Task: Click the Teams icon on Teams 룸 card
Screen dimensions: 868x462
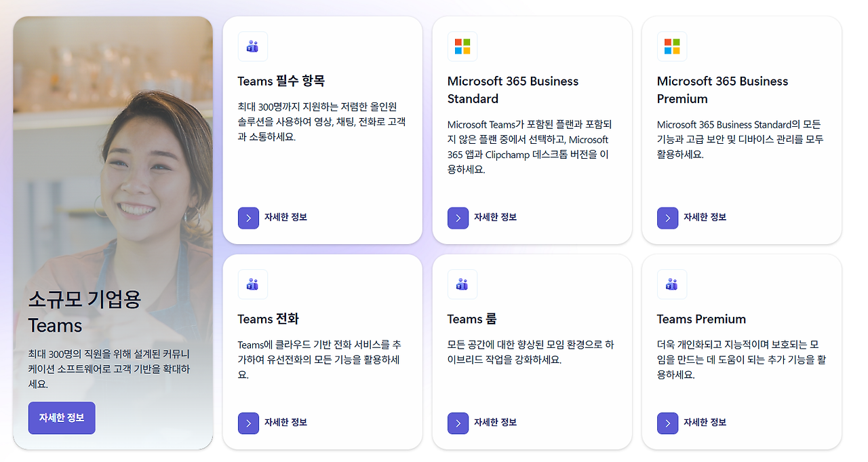Action: (x=462, y=284)
